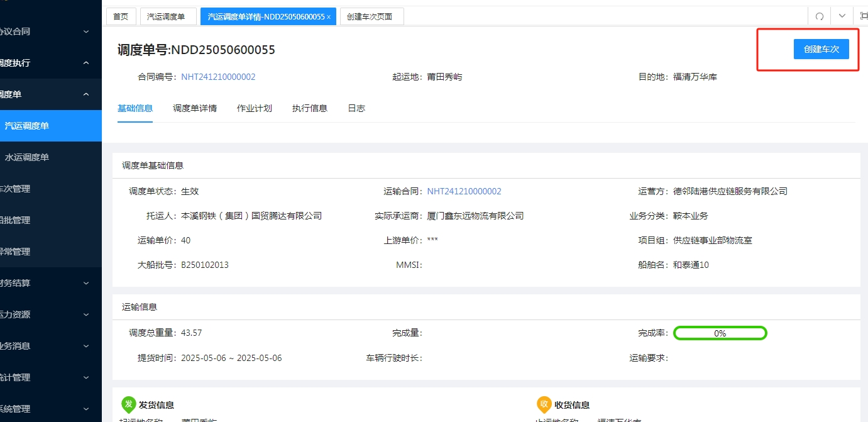
Task: Expand the 运力资源 menu chevron
Action: click(86, 314)
